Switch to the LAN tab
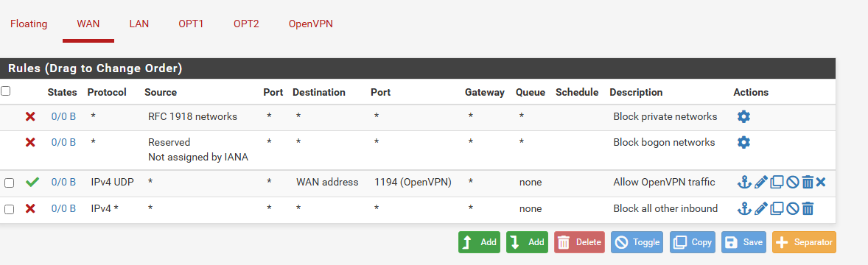Viewport: 868px width, 265px height. pos(139,24)
